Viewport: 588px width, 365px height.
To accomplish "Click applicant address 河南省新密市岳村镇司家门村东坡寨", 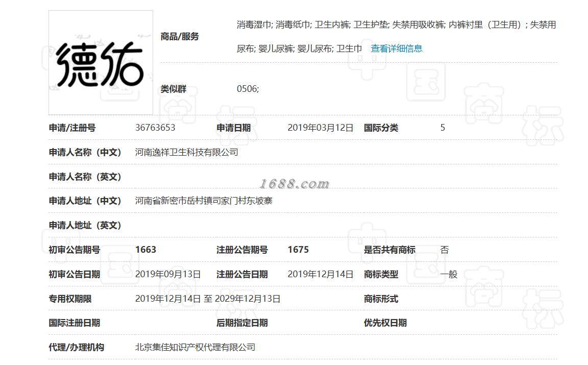I will [x=204, y=201].
